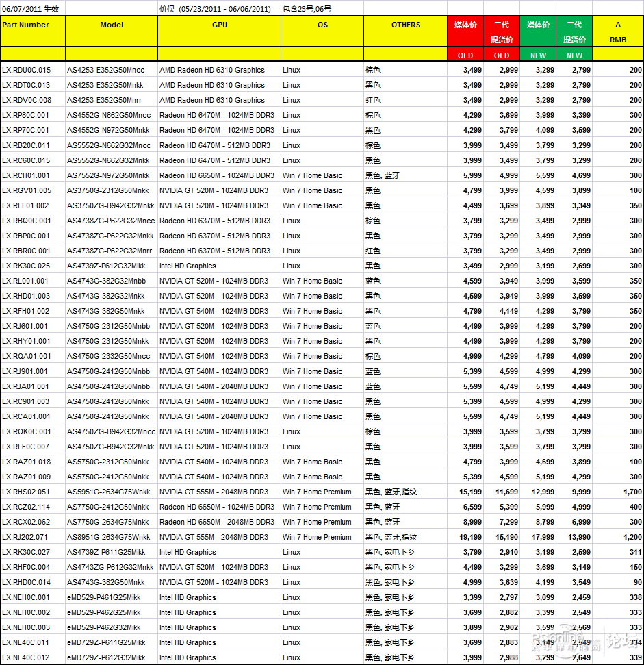Viewport: 644px width, 665px height.
Task: Select the old media price "15,199"
Action: point(470,492)
